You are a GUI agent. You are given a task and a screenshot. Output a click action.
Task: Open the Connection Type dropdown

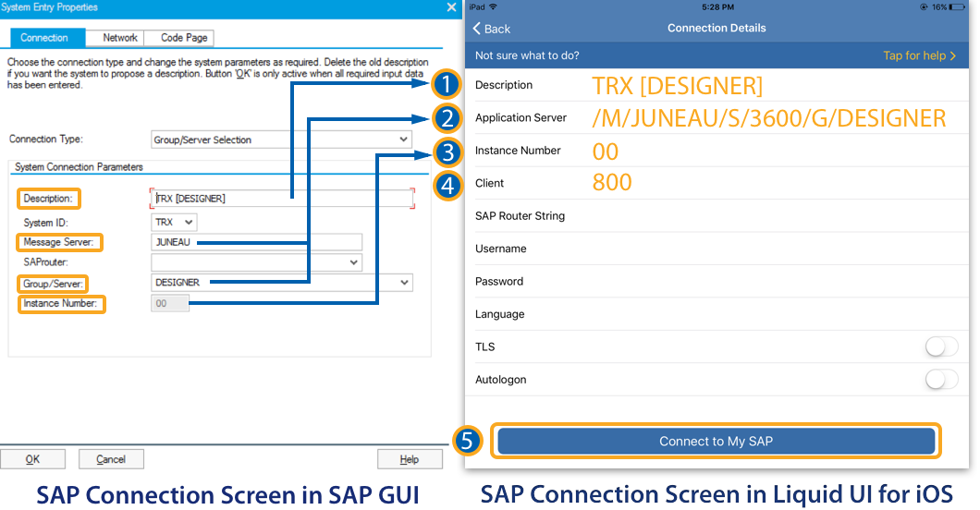403,140
